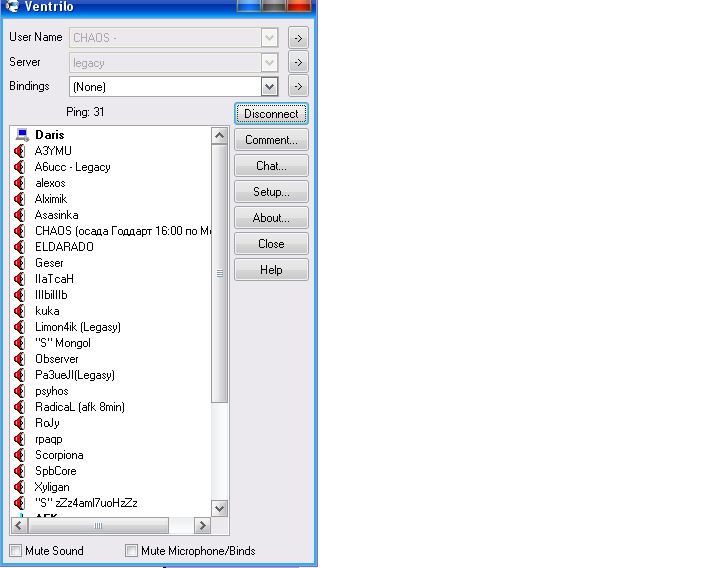
Task: Toggle the Mute Sound checkbox
Action: [16, 551]
